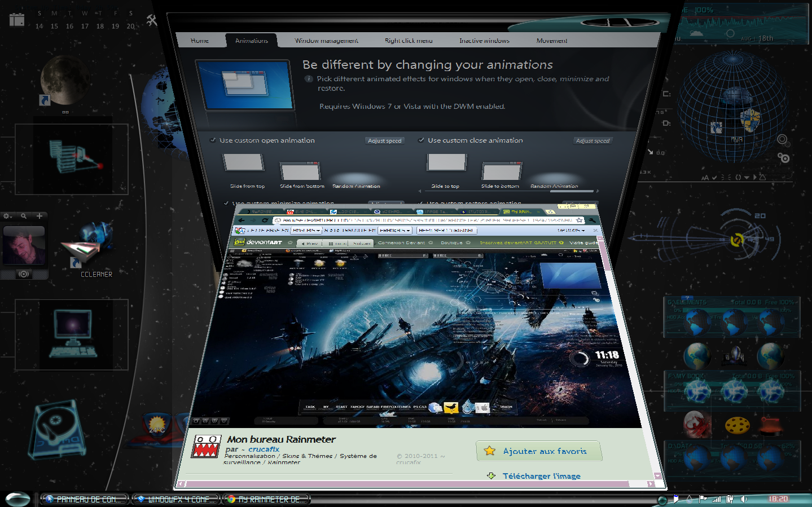Switch to the IMAGE TA browser tab
Screen dimensions: 812x507
435,211
